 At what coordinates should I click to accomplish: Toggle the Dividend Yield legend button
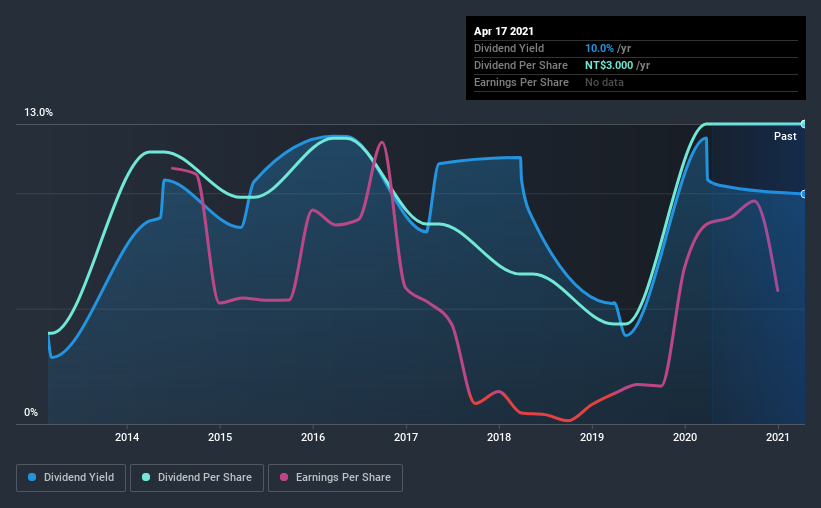71,478
